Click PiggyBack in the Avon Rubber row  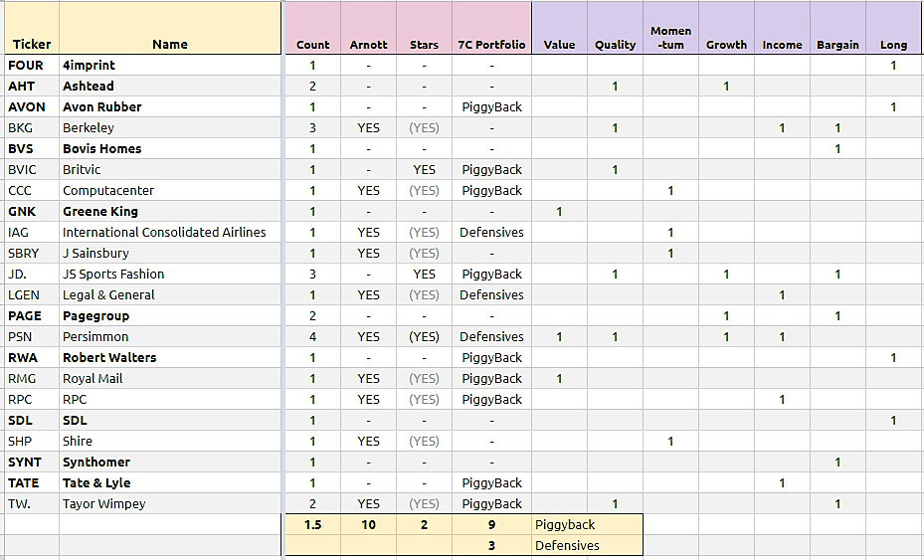(491, 106)
